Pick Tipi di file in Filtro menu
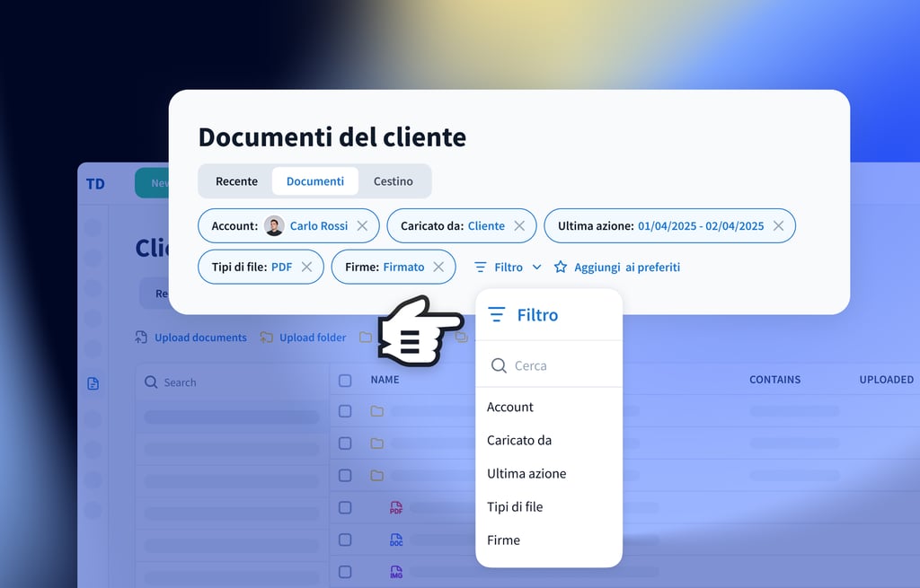The image size is (920, 588). [515, 506]
